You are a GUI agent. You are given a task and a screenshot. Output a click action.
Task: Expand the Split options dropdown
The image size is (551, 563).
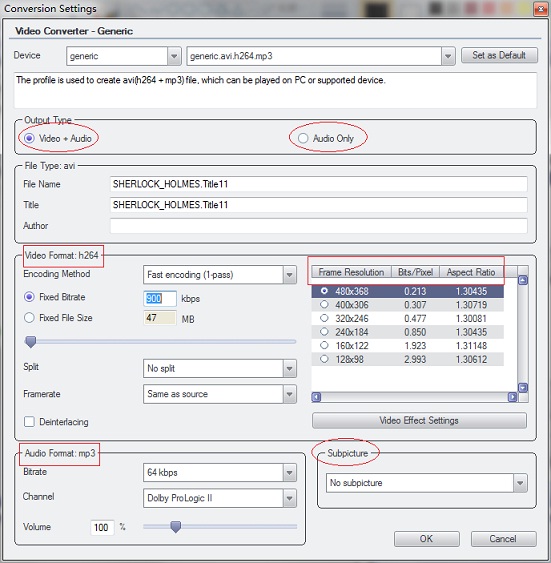coord(289,369)
